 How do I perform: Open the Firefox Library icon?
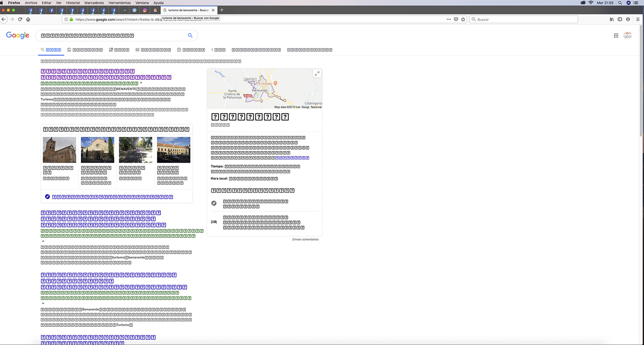point(612,19)
